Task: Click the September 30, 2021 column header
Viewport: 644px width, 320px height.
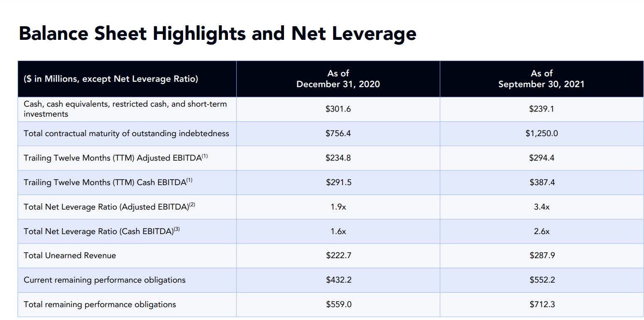Action: (541, 79)
